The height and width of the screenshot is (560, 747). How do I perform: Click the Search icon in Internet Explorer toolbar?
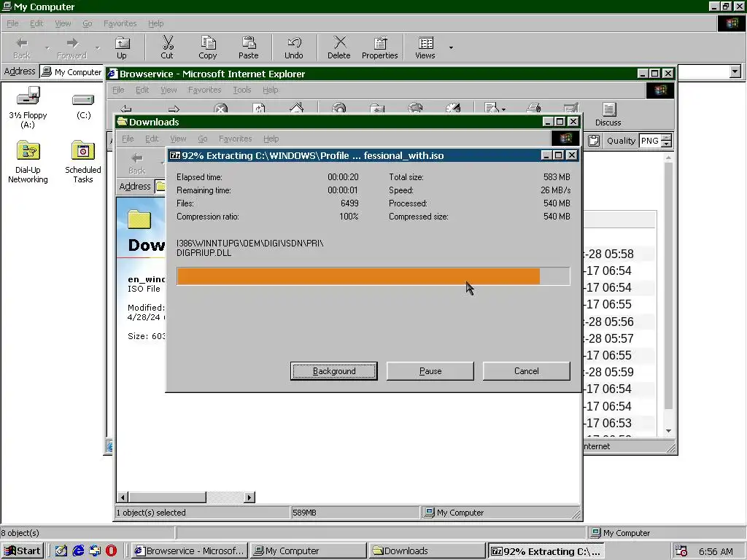338,109
